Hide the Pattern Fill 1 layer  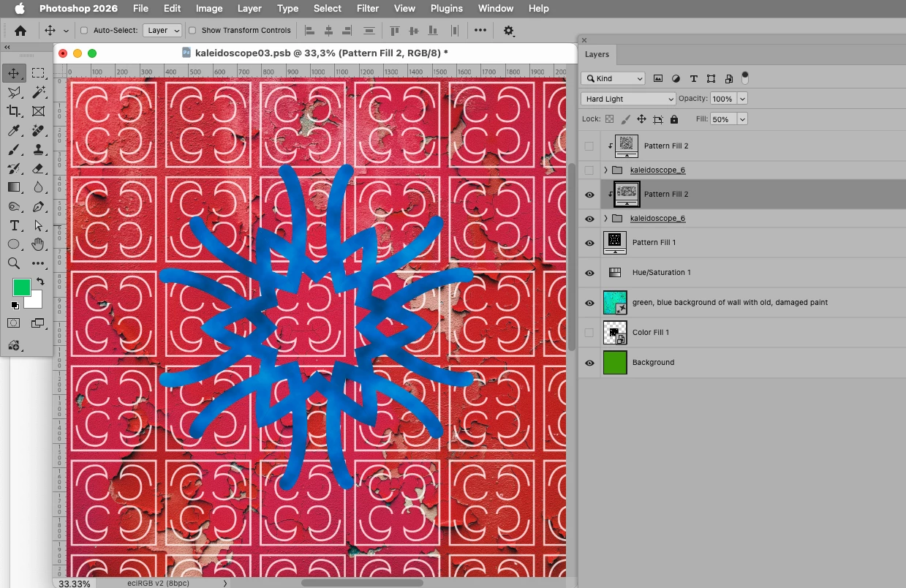pyautogui.click(x=589, y=243)
